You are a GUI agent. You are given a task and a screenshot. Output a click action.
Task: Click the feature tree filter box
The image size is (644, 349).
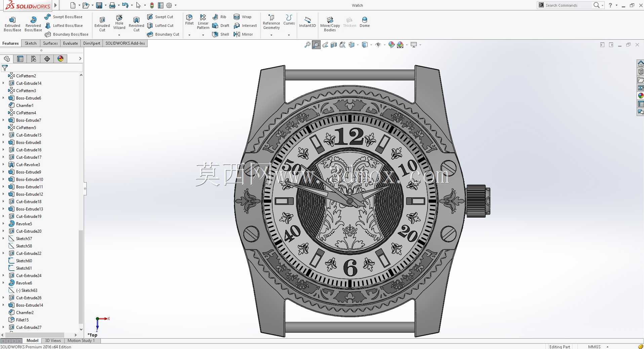click(x=42, y=68)
